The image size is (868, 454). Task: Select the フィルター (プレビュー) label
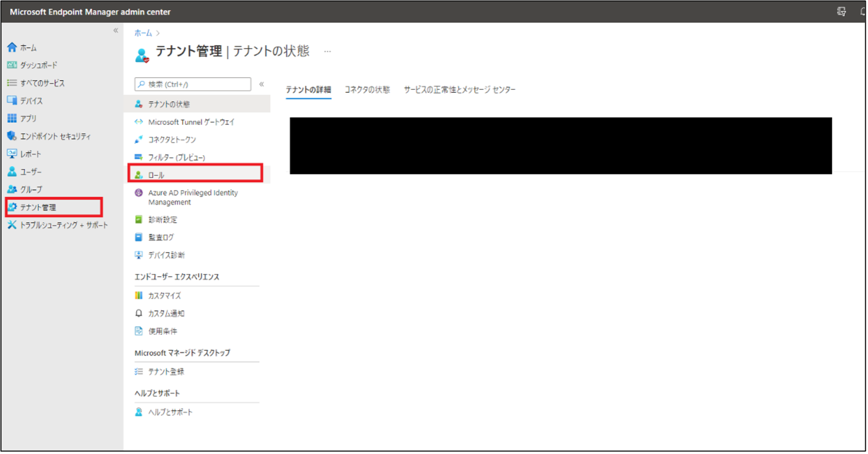click(177, 158)
